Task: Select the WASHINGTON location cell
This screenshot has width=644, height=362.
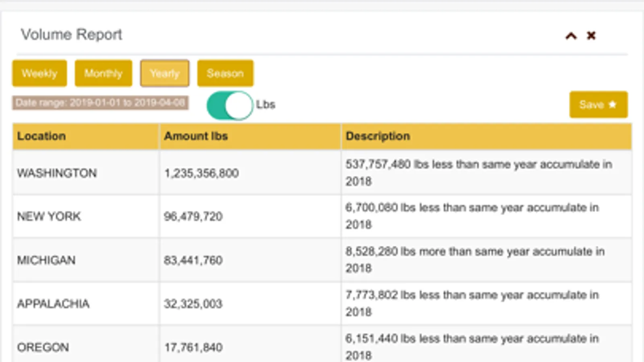Action: pyautogui.click(x=57, y=173)
